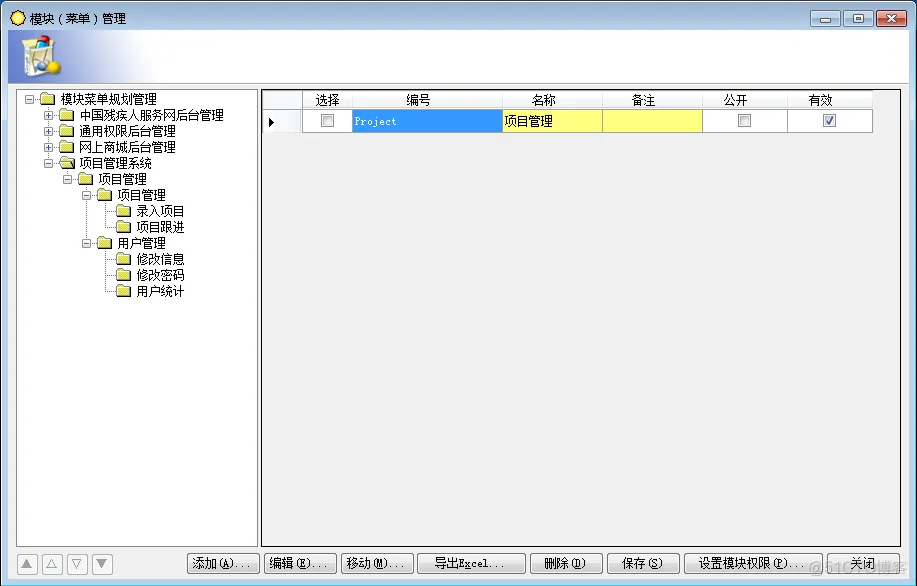The image size is (917, 586).
Task: Open 设置模块权限(P)... dialog button
Action: [753, 564]
